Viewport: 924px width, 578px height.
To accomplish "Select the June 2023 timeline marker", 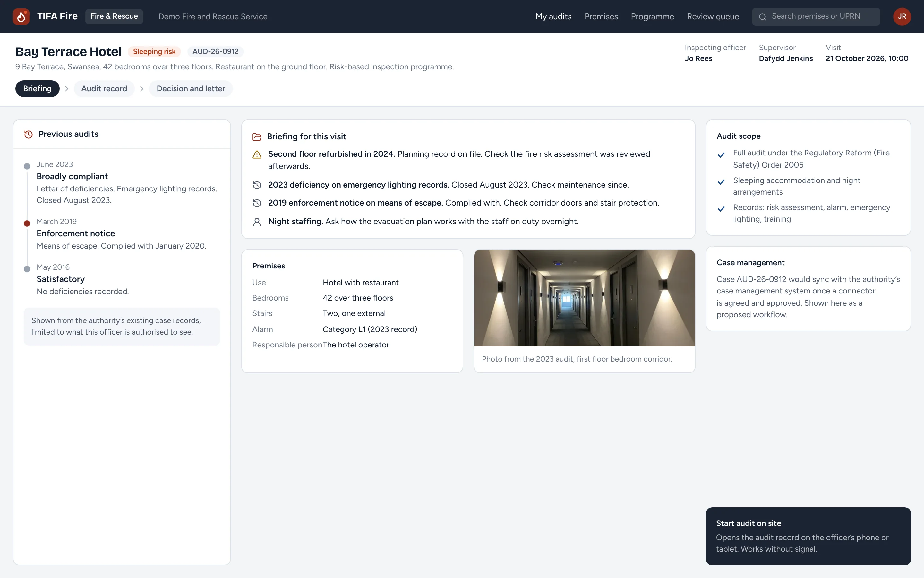I will (x=27, y=166).
